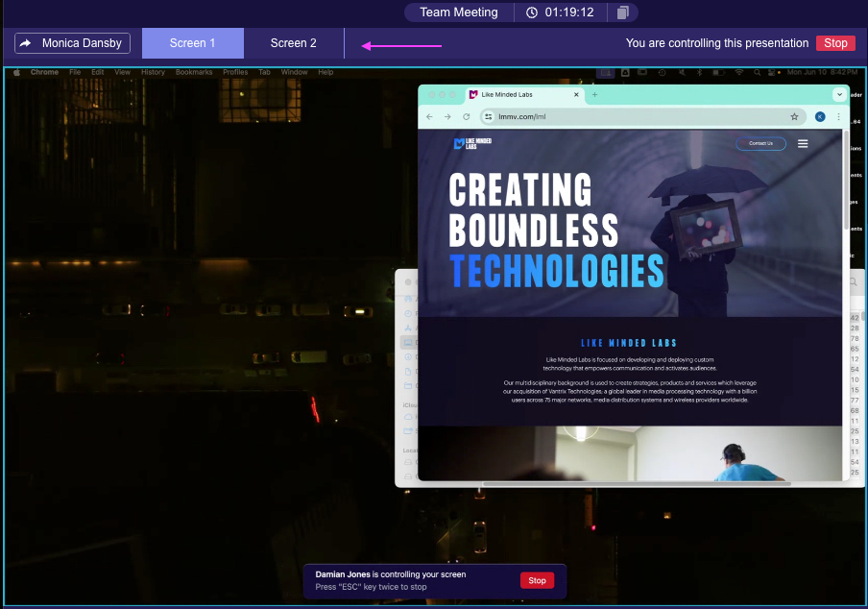Click the clock icon next to 01:19:12
Image resolution: width=868 pixels, height=609 pixels.
click(531, 12)
